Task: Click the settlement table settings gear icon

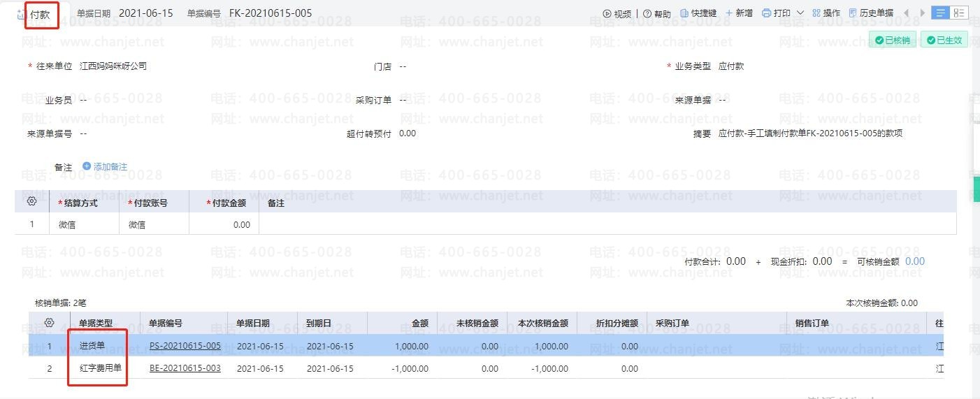Action: (x=31, y=202)
